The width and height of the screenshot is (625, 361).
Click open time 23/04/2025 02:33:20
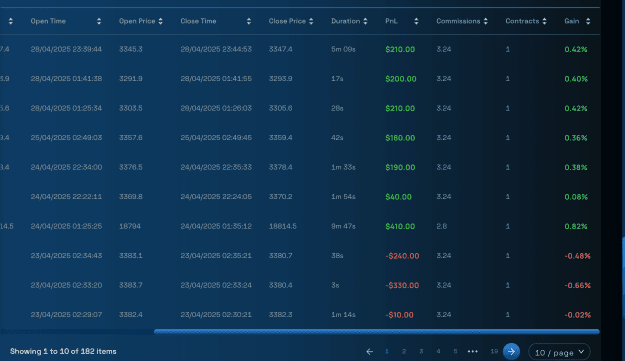point(66,285)
